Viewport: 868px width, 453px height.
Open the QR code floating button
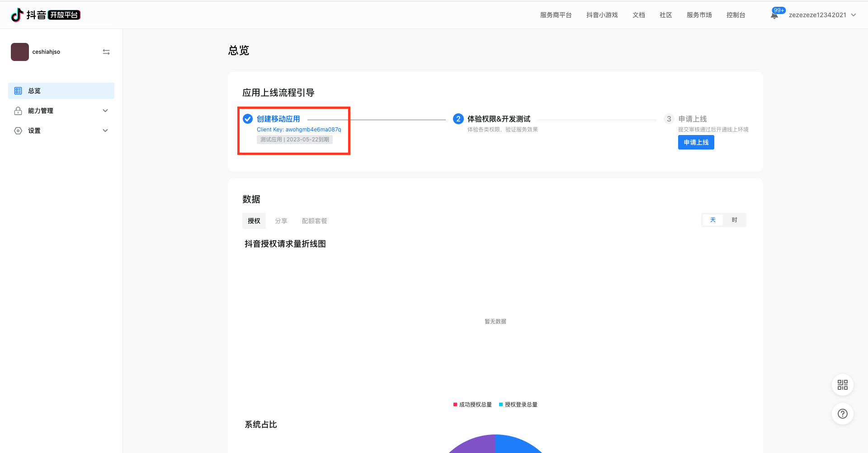tap(843, 385)
